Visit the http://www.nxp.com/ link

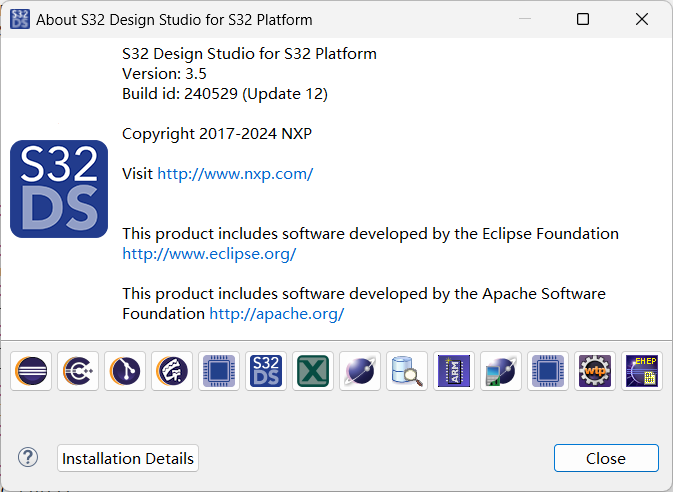[235, 173]
